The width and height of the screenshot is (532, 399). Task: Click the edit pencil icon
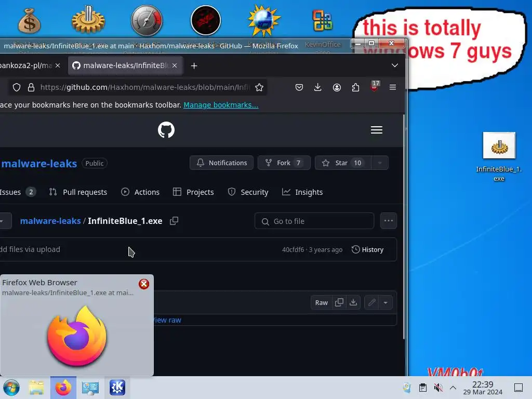(372, 302)
